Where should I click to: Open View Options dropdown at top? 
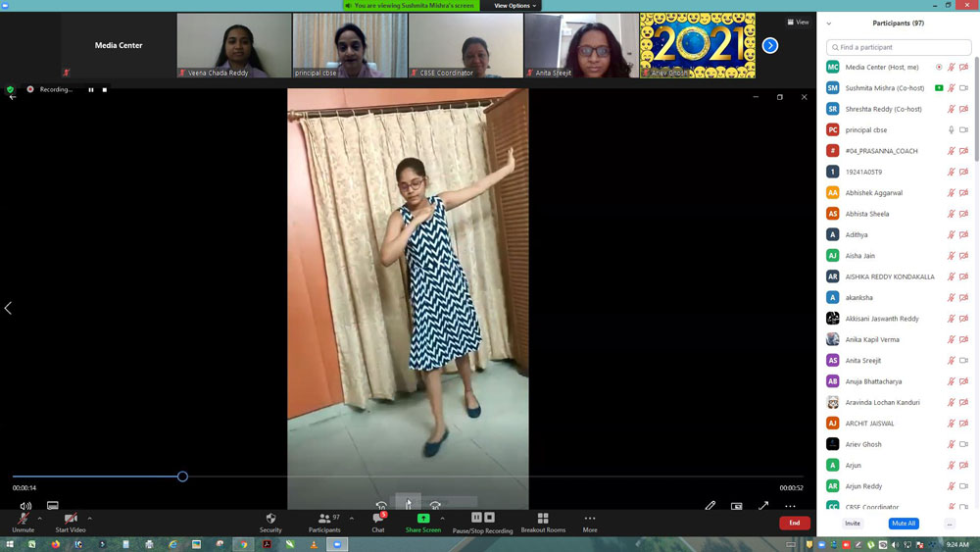[x=515, y=6]
